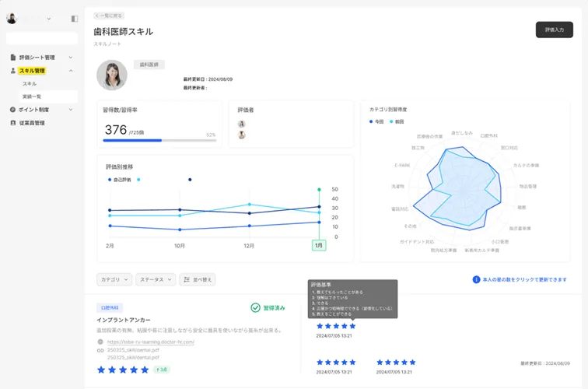Collapse the sidebar with the panel toggle icon
The height and width of the screenshot is (389, 588).
click(x=74, y=19)
